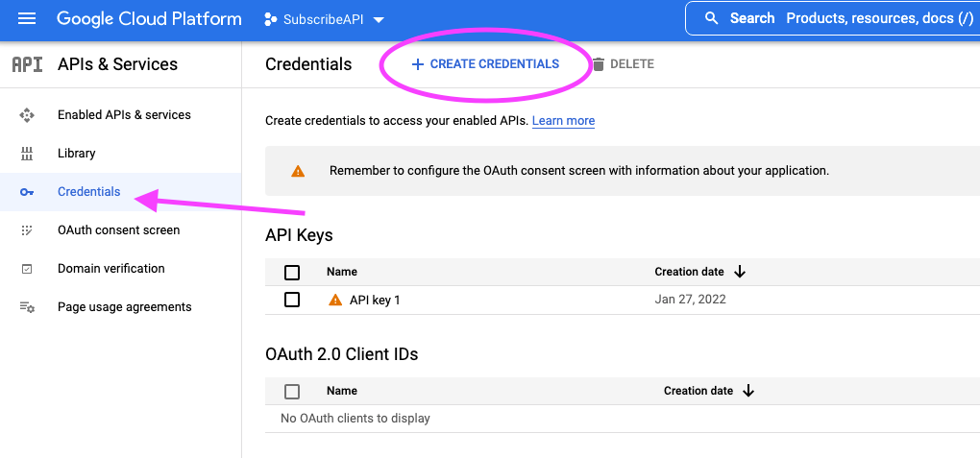Sort API Keys by Creation date arrow

740,272
